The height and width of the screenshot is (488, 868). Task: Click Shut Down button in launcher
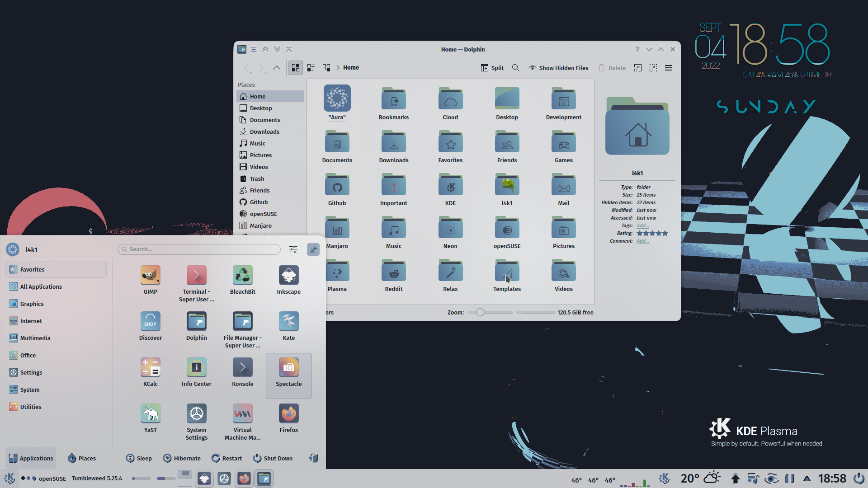pos(273,458)
